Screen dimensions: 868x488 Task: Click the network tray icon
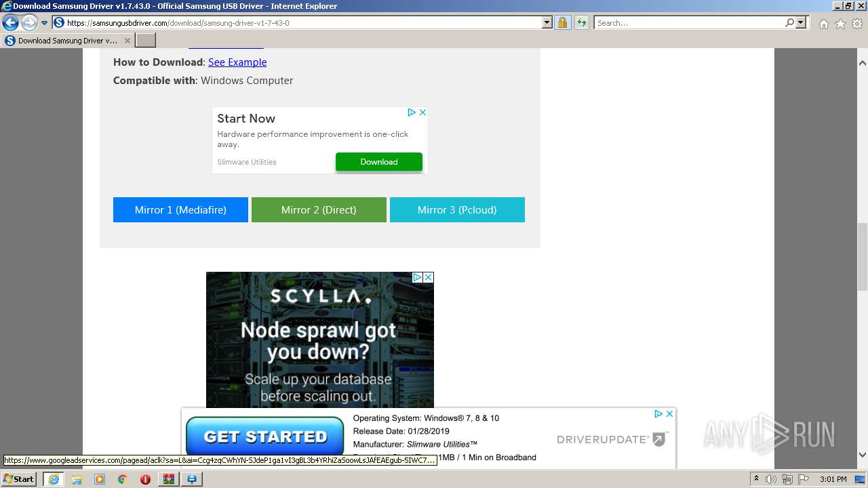point(787,479)
